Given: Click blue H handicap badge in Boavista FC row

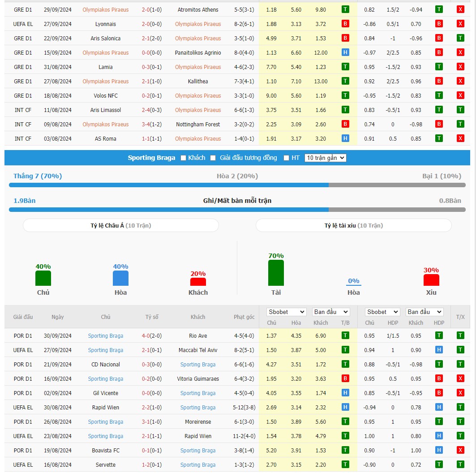Looking at the screenshot, I should (x=439, y=450).
